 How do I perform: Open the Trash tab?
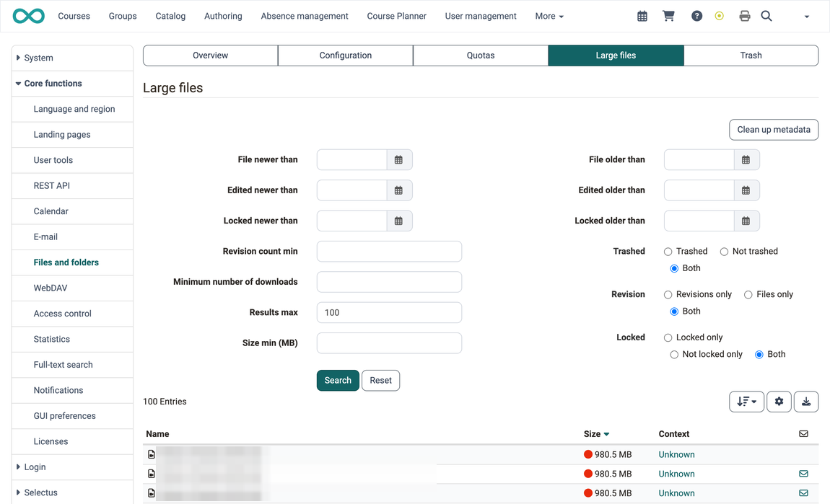(x=751, y=56)
